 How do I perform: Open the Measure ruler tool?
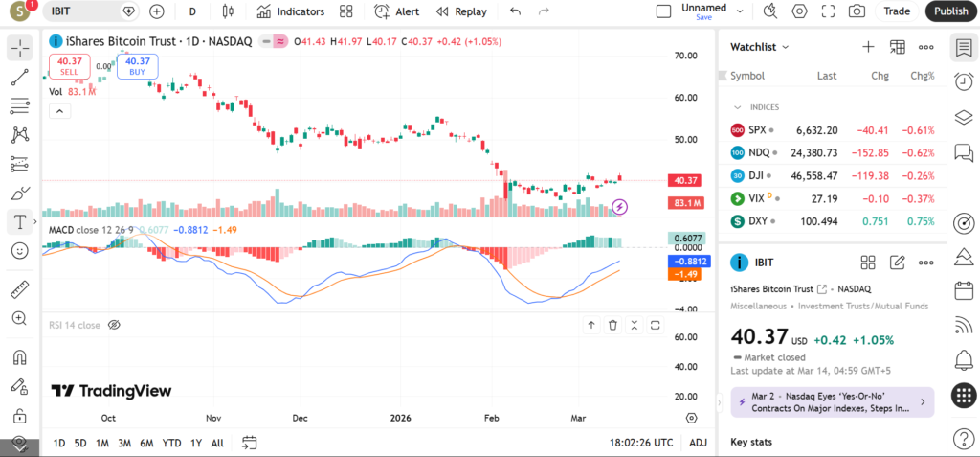[19, 288]
